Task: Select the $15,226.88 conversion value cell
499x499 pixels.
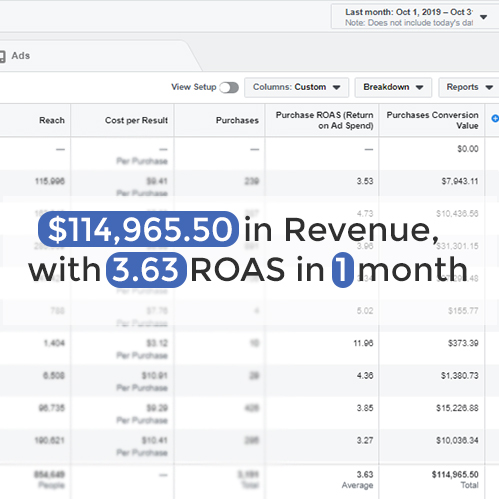Action: tap(457, 408)
